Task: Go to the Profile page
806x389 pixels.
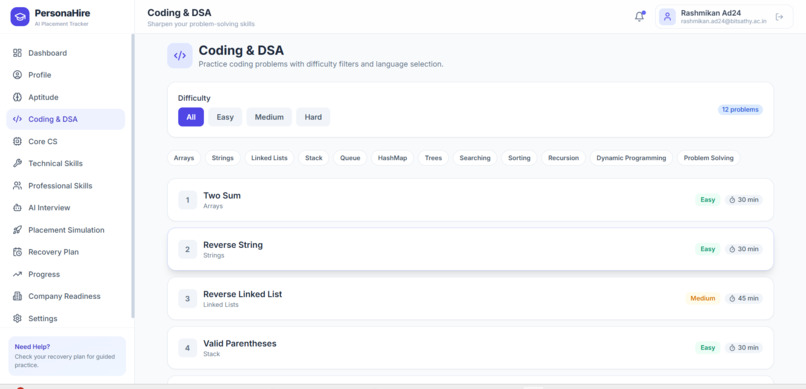Action: point(65,75)
